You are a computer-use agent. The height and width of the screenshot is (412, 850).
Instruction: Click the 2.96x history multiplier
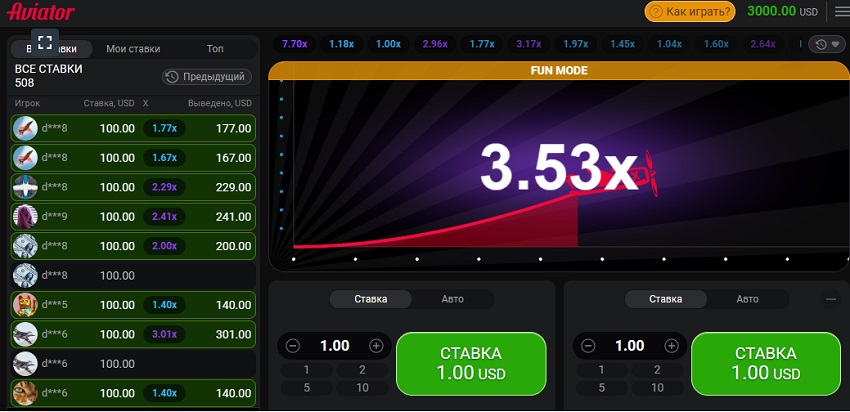(435, 44)
